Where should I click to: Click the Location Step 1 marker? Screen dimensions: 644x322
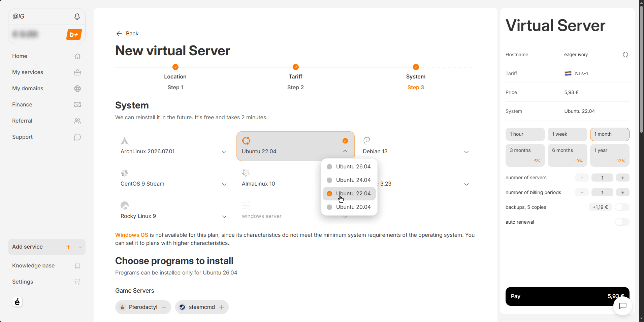[x=175, y=67]
